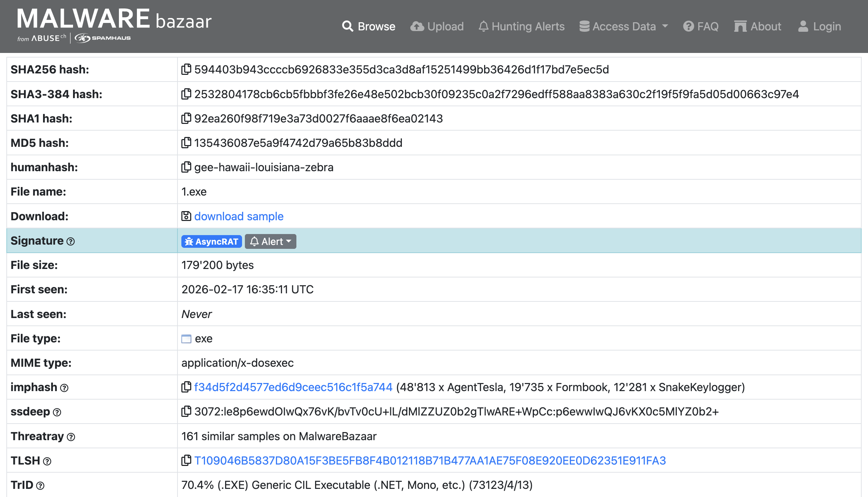Select the humanhash gee-hawaii-louisiana-zebra text
The image size is (868, 497).
(264, 167)
